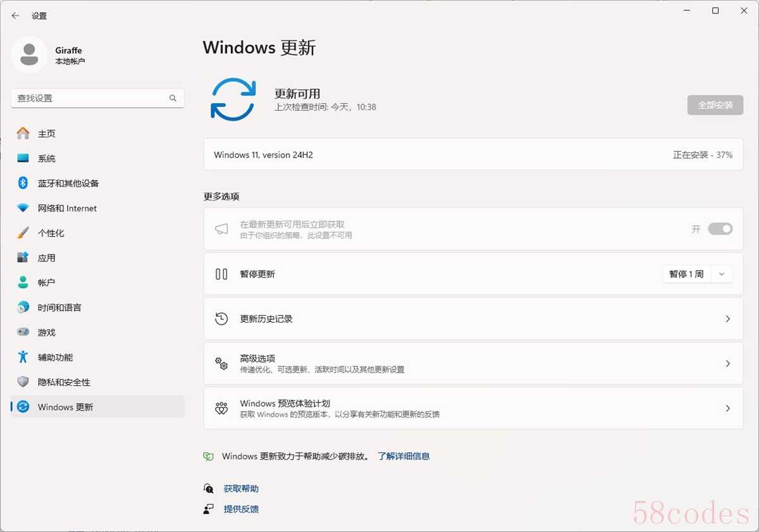Open the 暂停 1 周 dropdown arrow
Image resolution: width=759 pixels, height=532 pixels.
pyautogui.click(x=722, y=274)
